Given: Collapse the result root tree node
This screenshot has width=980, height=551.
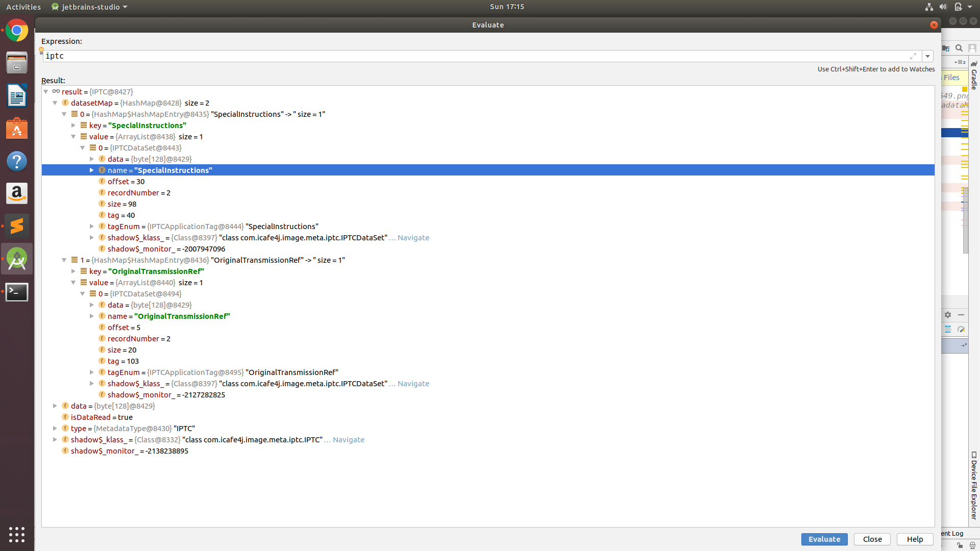Looking at the screenshot, I should click(46, 91).
